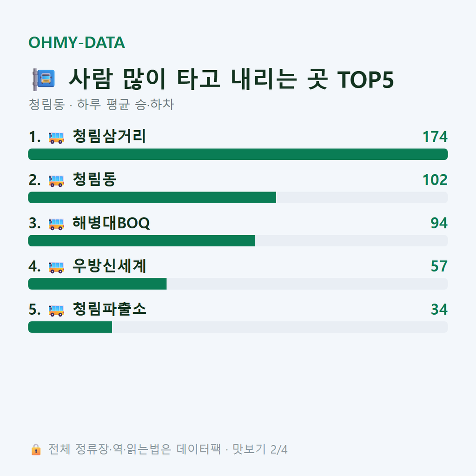Click the 사람 많이 타고 내리는 곳 TOP5 heading
Image resolution: width=476 pixels, height=476 pixels.
click(x=231, y=79)
